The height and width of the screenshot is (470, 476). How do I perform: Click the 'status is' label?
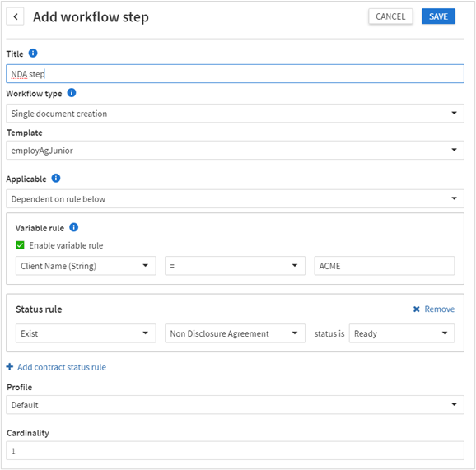(329, 333)
